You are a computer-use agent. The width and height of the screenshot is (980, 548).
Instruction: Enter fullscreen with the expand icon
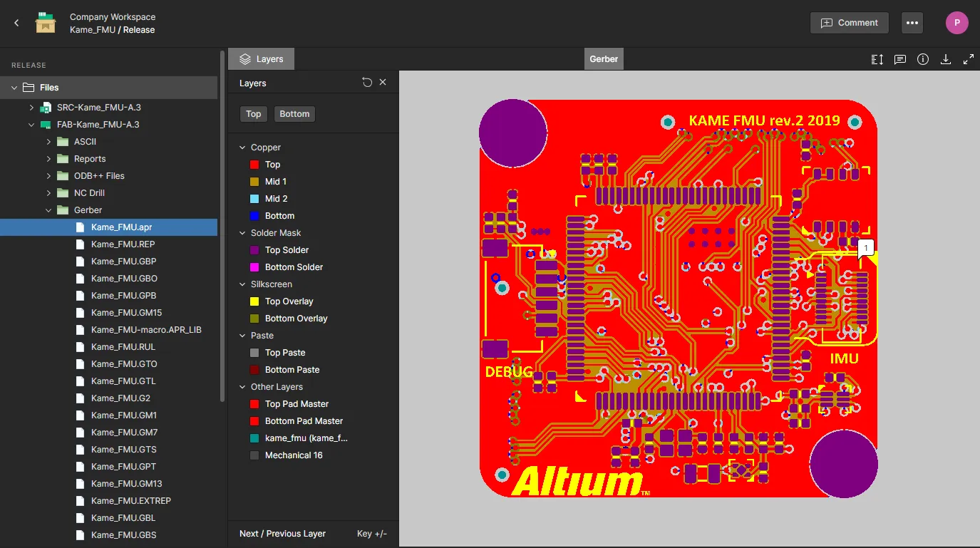pos(969,59)
